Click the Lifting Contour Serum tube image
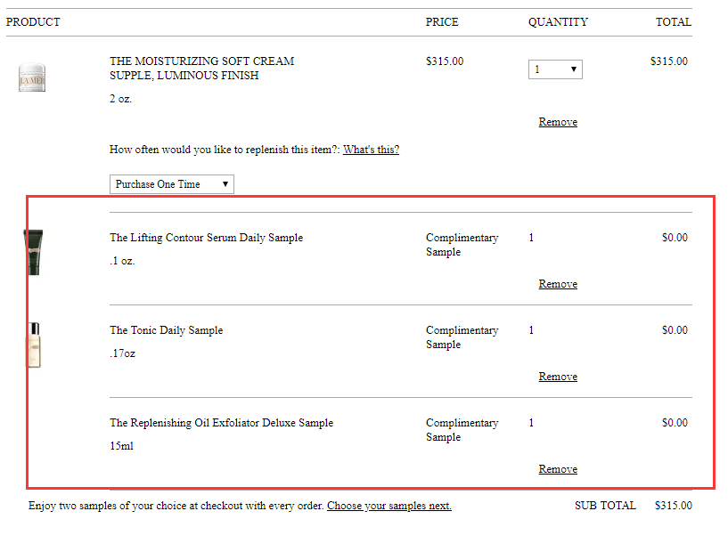This screenshot has width=728, height=560. [34, 252]
